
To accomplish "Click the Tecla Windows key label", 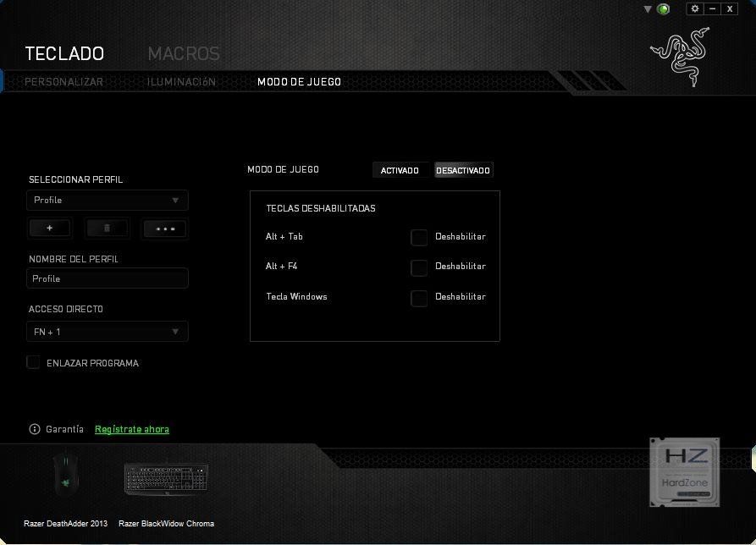I will (x=296, y=296).
